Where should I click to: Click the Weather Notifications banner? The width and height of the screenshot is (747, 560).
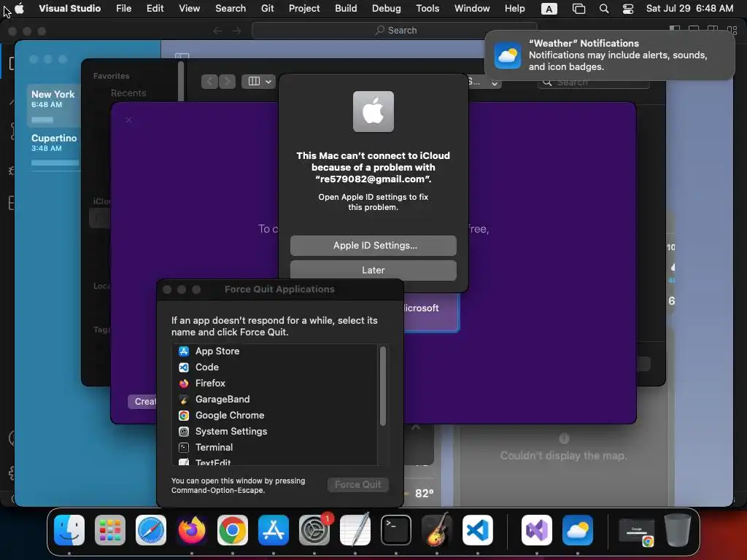(610, 55)
